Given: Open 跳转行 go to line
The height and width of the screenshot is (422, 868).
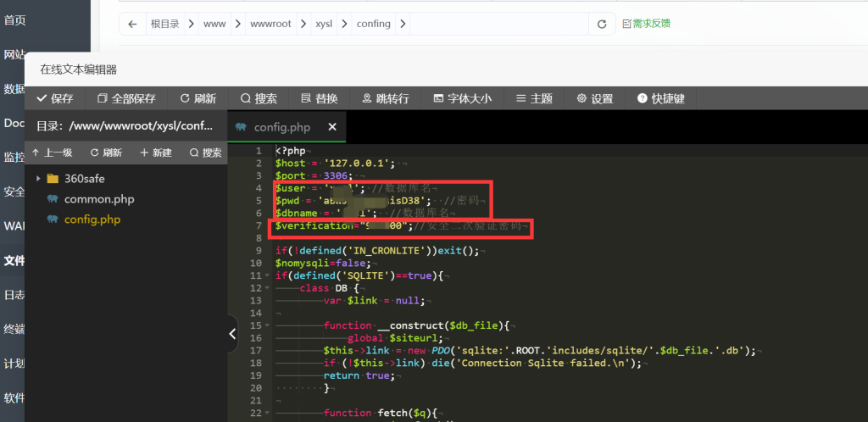Looking at the screenshot, I should 386,98.
